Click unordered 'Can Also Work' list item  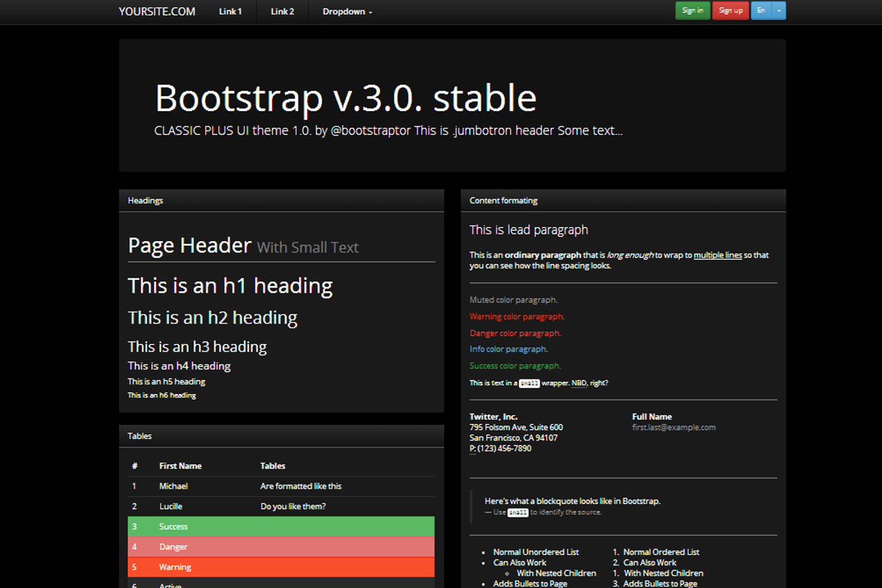[520, 562]
